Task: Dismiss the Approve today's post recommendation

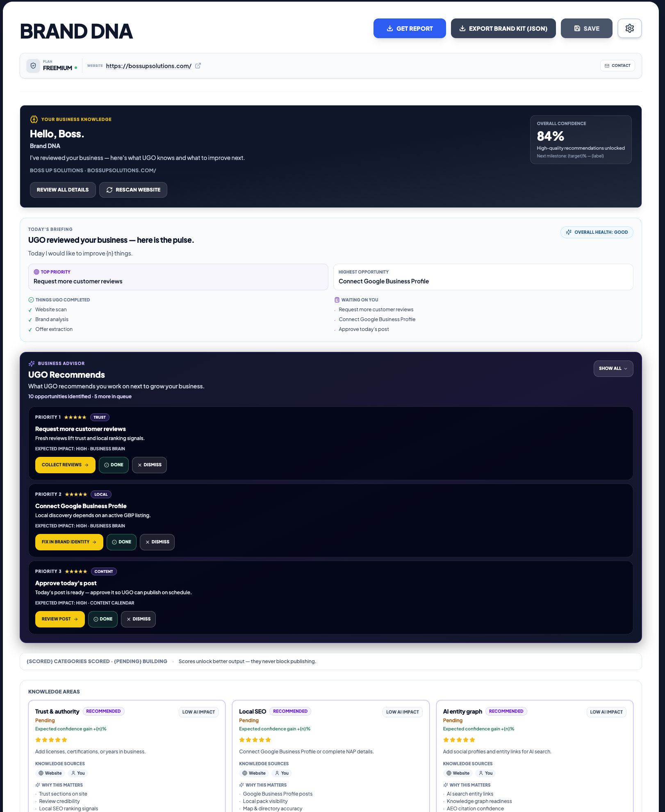Action: coord(138,619)
